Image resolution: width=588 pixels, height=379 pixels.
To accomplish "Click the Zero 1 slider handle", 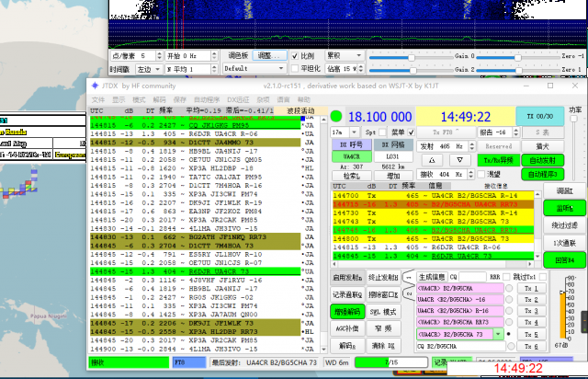I will [519, 70].
